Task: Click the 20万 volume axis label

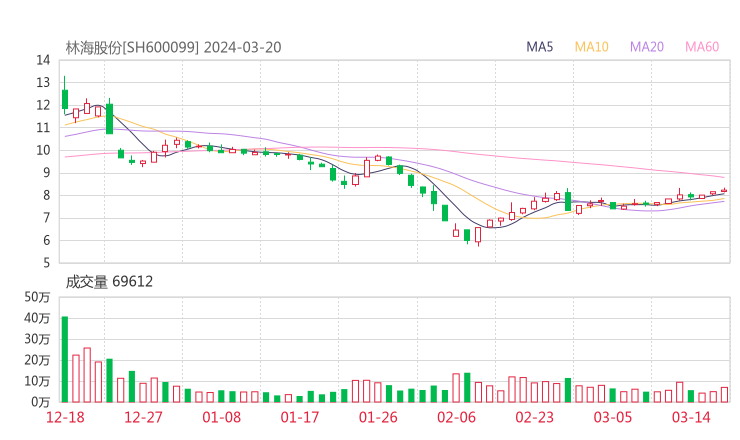Action: point(37,360)
